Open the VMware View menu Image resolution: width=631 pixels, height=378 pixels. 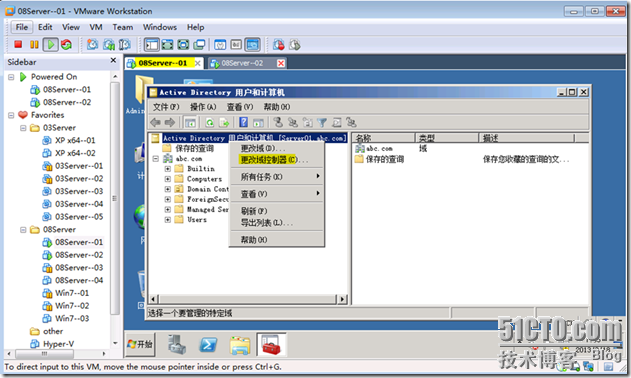point(70,27)
